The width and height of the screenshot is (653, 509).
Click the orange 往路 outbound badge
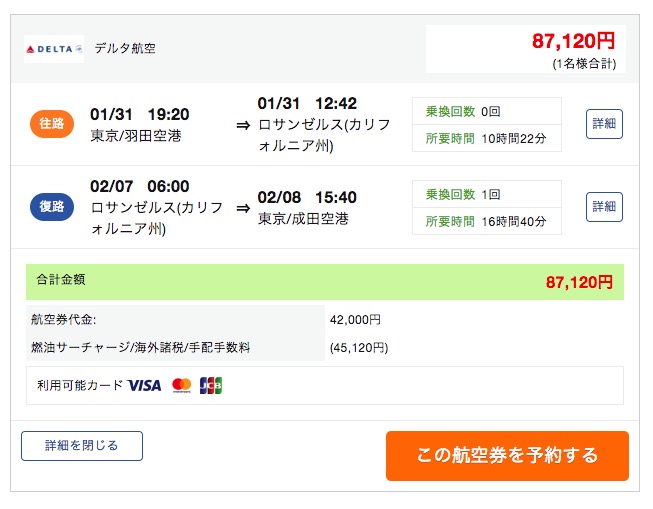point(51,124)
